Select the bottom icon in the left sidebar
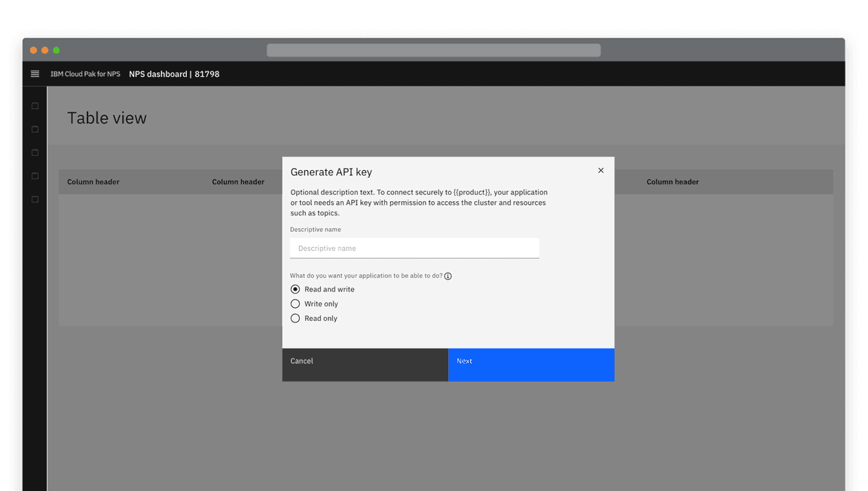Viewport: 868px width, 491px height. (x=34, y=199)
